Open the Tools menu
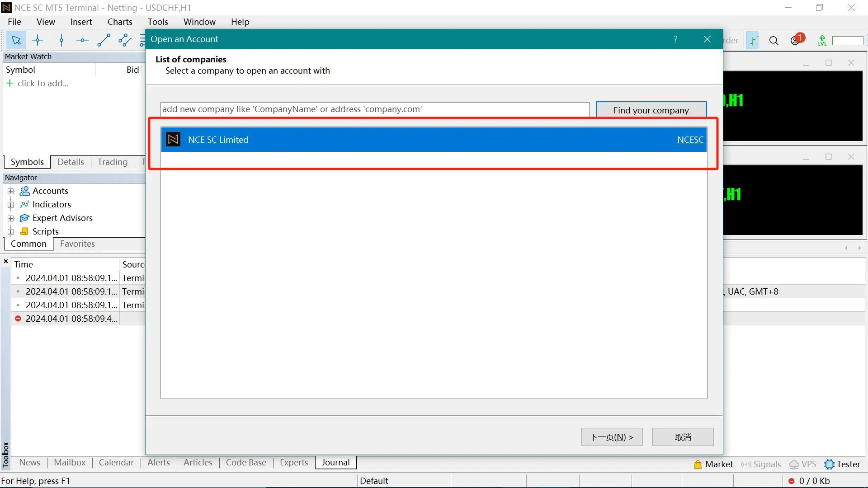The height and width of the screenshot is (488, 868). pos(158,22)
